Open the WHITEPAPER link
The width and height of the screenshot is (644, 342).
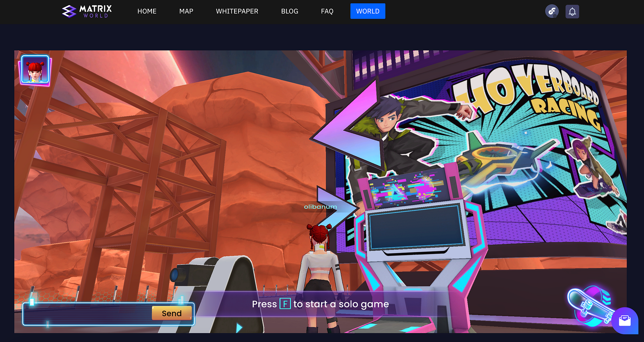[237, 11]
